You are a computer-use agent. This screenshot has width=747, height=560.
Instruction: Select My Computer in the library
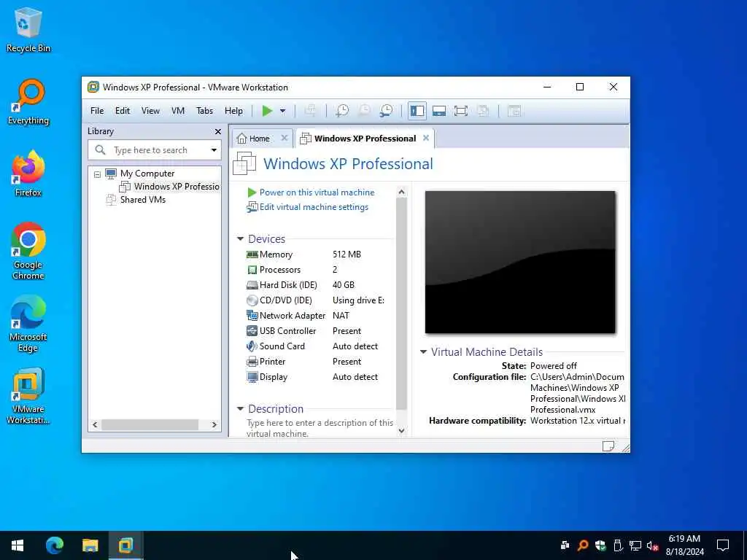click(147, 174)
